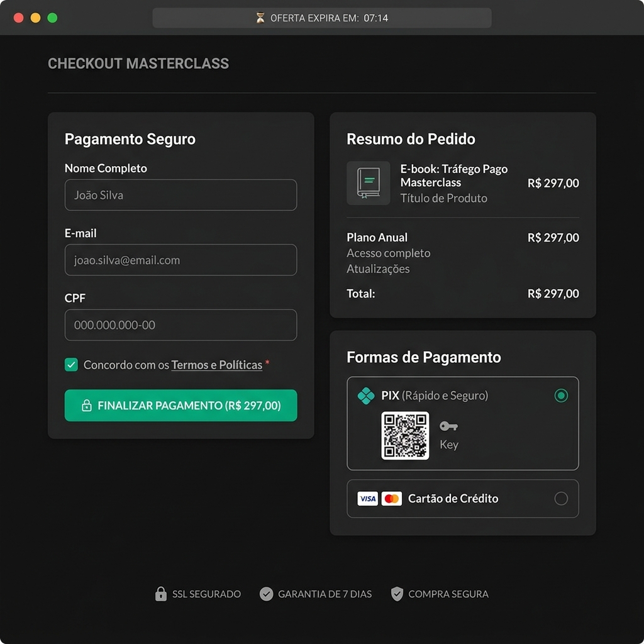Image resolution: width=644 pixels, height=644 pixels.
Task: Click the FINALIZAR PAGAMENTO button
Action: click(180, 406)
